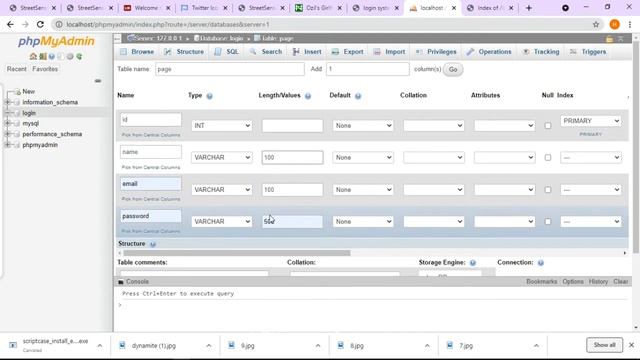
Task: Expand information_schema database tree node
Action: click(7, 102)
